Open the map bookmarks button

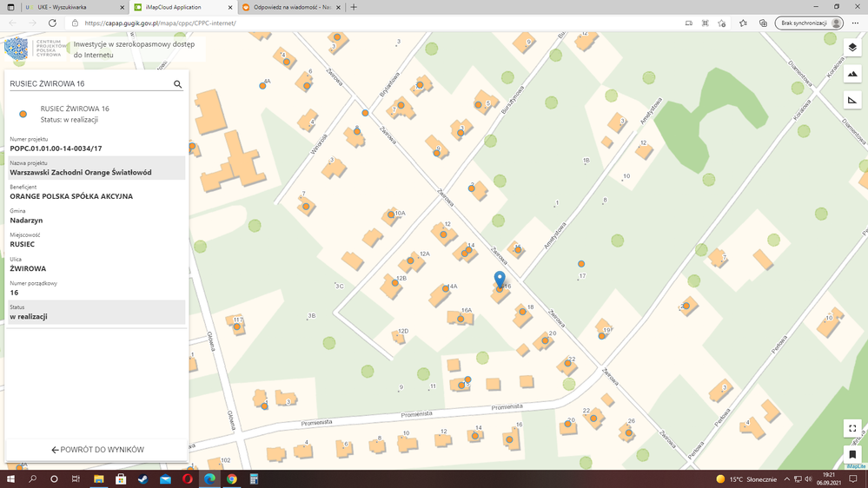pyautogui.click(x=851, y=454)
